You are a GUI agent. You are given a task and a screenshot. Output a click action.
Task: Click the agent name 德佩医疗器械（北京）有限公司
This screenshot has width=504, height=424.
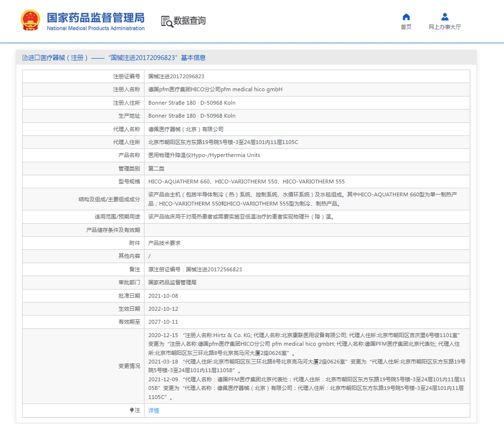[186, 129]
